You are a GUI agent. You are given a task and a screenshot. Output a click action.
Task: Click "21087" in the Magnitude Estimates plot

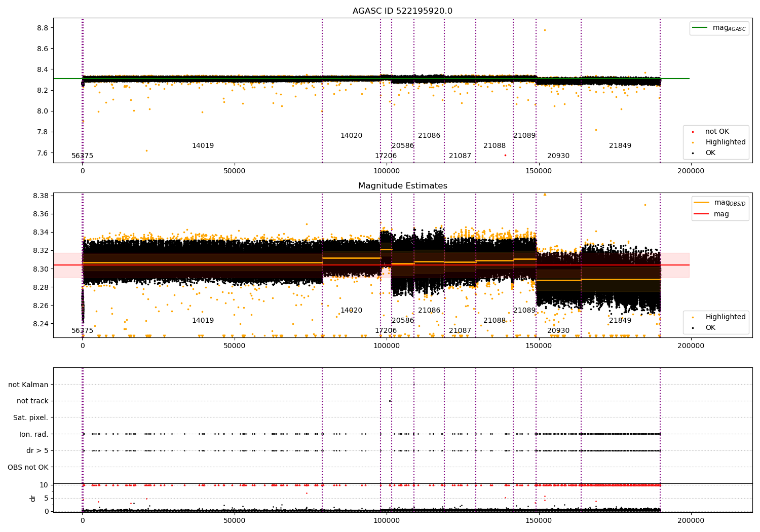tap(460, 331)
